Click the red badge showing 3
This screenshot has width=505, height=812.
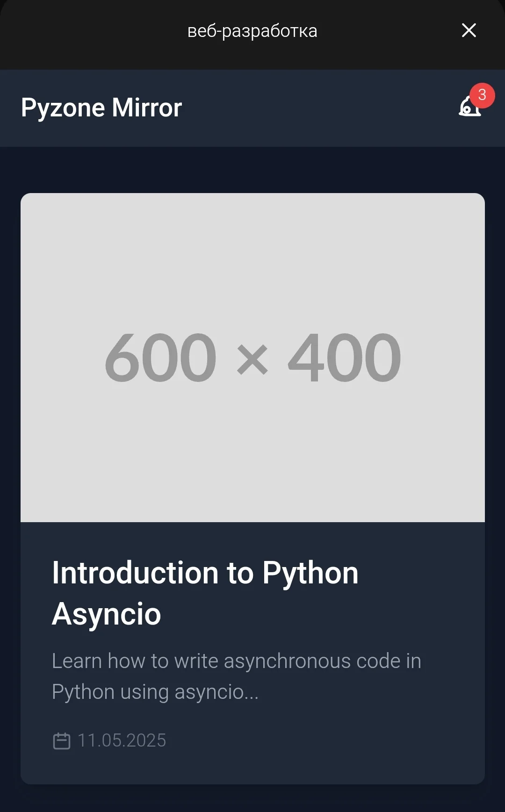[x=482, y=95]
